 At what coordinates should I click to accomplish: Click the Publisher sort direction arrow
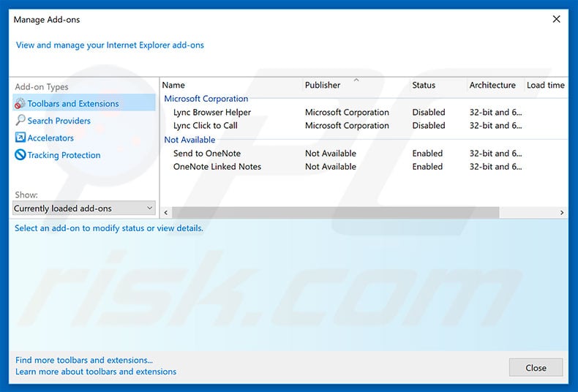click(x=356, y=80)
